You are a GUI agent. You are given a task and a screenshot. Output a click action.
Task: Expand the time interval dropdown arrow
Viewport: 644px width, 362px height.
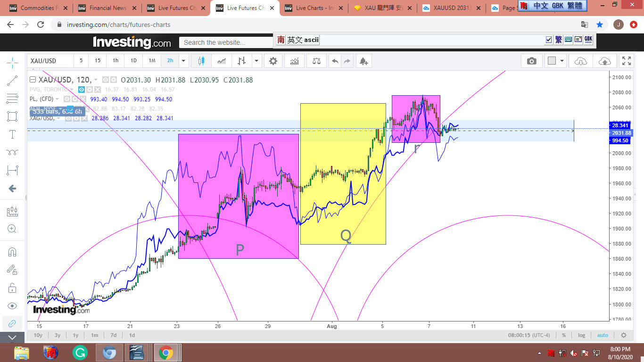[x=183, y=61]
